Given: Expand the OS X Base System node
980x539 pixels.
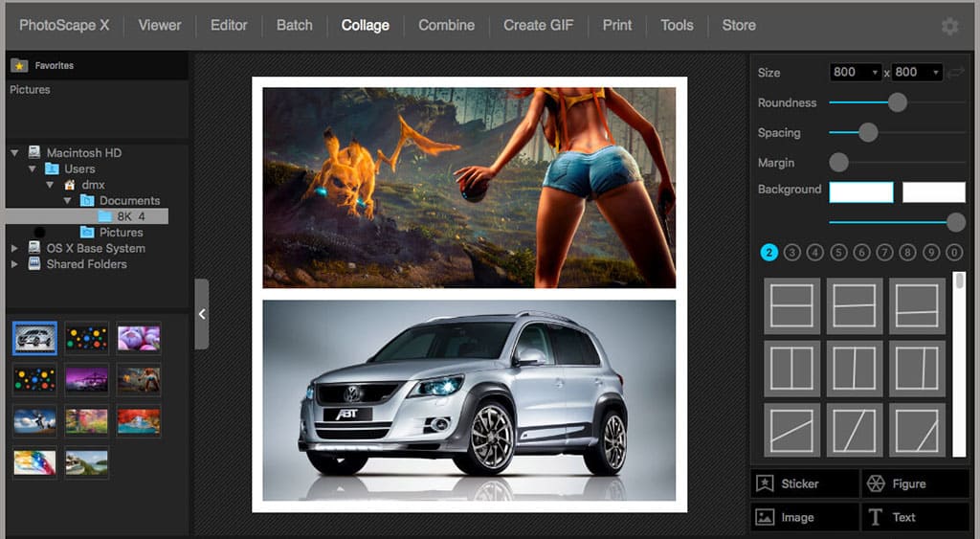Looking at the screenshot, I should click(x=14, y=248).
